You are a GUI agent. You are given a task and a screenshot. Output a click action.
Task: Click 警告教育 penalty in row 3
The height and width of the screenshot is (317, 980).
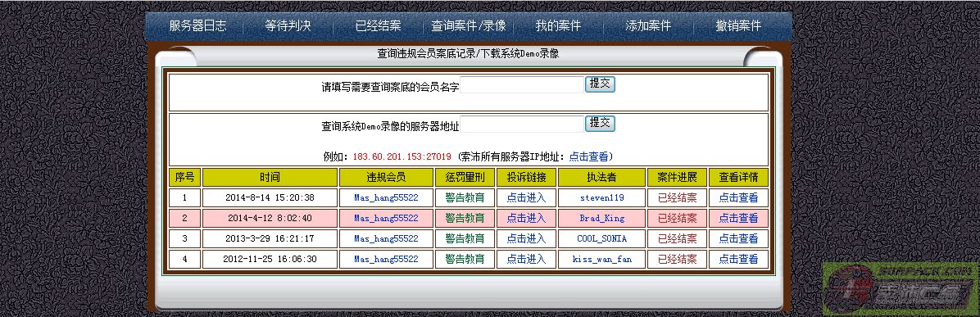(465, 239)
